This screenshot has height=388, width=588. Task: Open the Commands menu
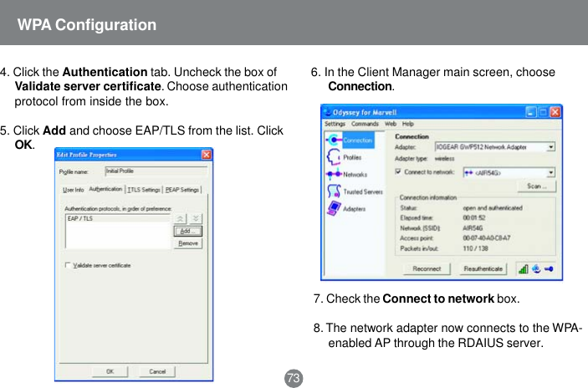(365, 124)
